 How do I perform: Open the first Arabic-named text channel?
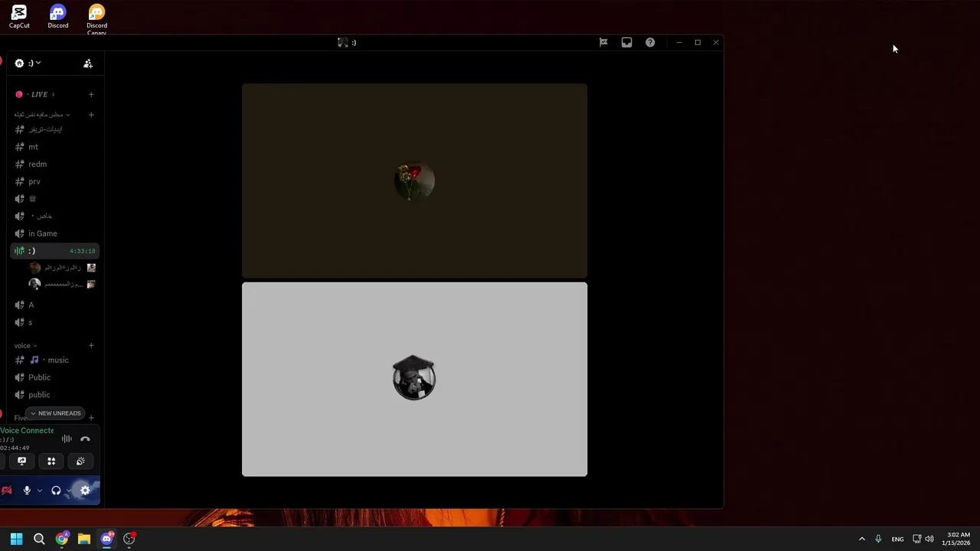(x=54, y=129)
